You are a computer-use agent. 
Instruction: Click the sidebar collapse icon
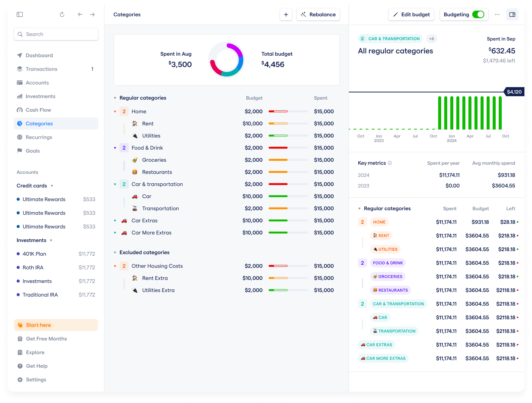click(x=20, y=14)
